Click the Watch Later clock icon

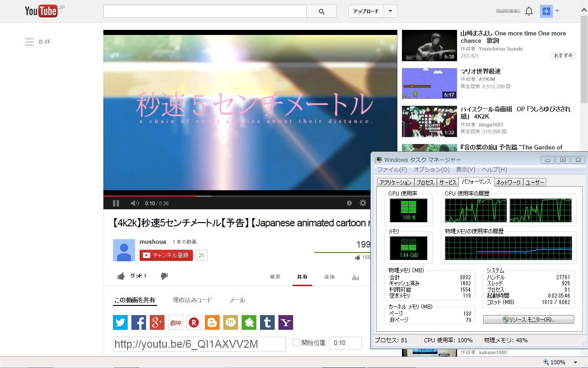pyautogui.click(x=349, y=203)
